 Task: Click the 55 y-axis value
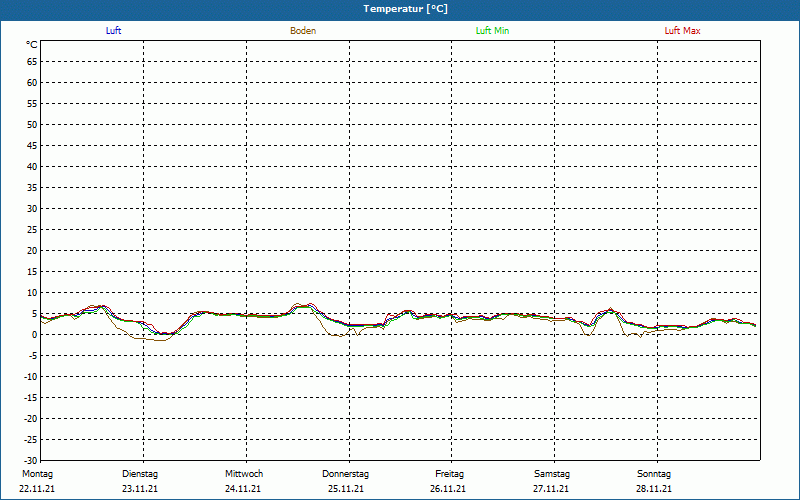(32, 104)
